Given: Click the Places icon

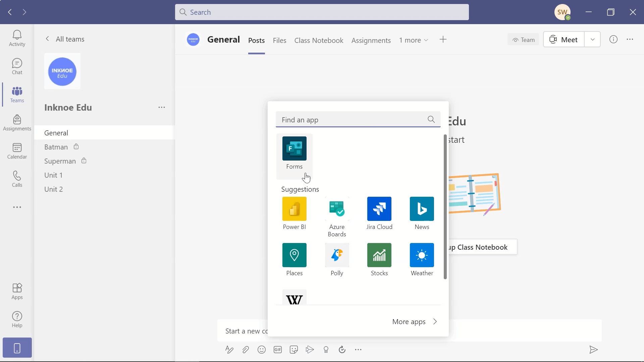Looking at the screenshot, I should (294, 255).
